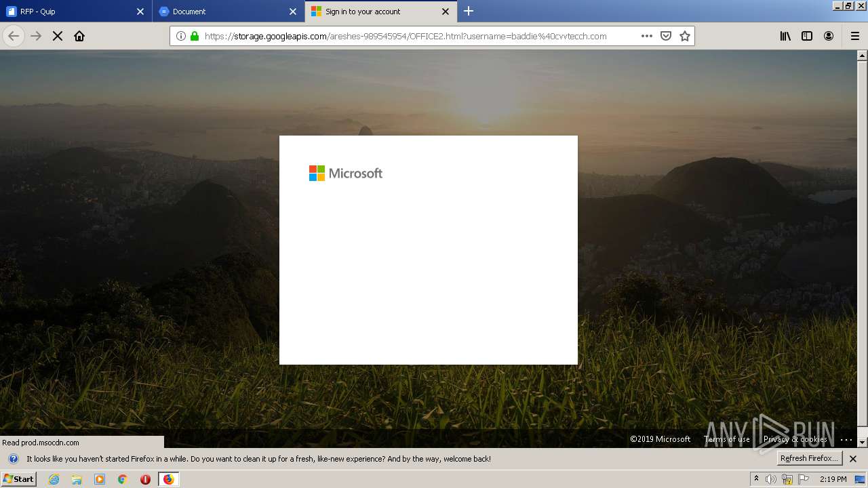Stop loading the page

pos(58,36)
